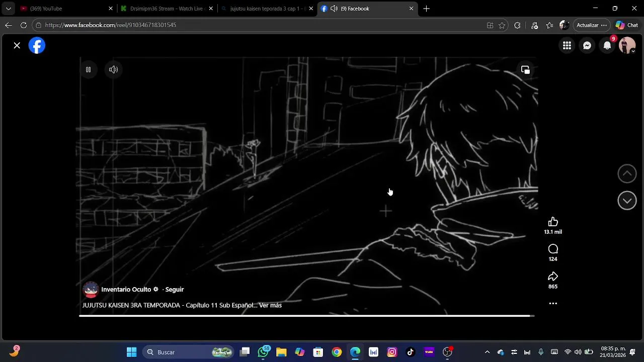Open Messenger chats
Image resolution: width=644 pixels, height=362 pixels.
point(587,46)
